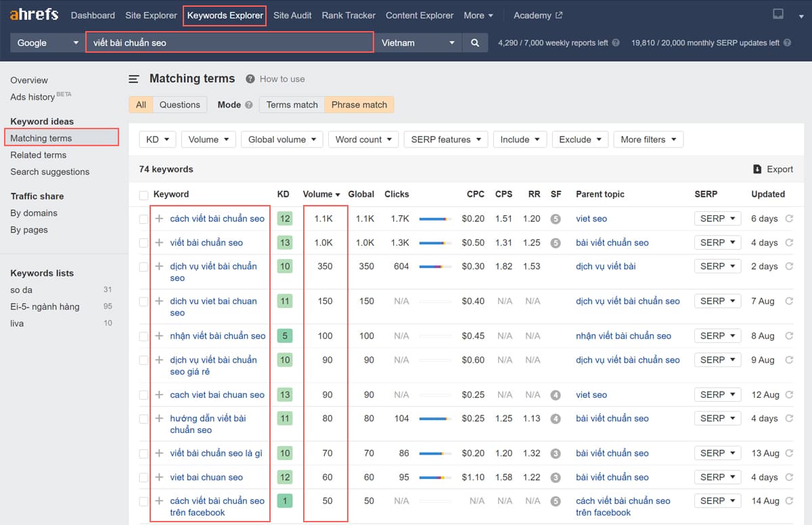Open the Word count filter dropdown

[x=363, y=139]
